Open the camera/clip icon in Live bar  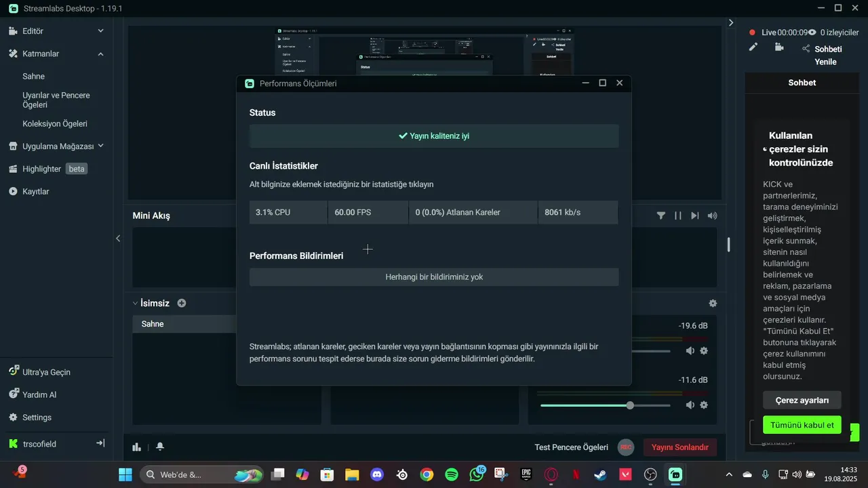[779, 47]
